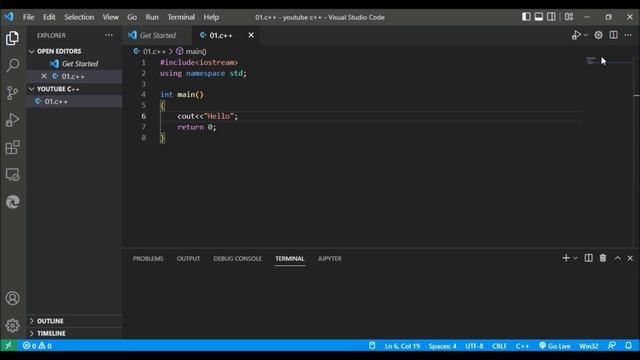Open the Manage gear at bottom left
640x360 pixels.
[x=13, y=325]
